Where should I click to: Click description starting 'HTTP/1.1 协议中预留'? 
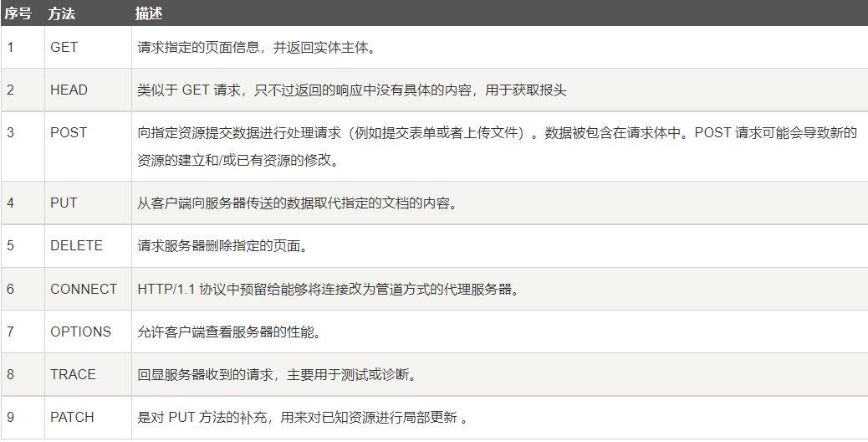coord(329,289)
